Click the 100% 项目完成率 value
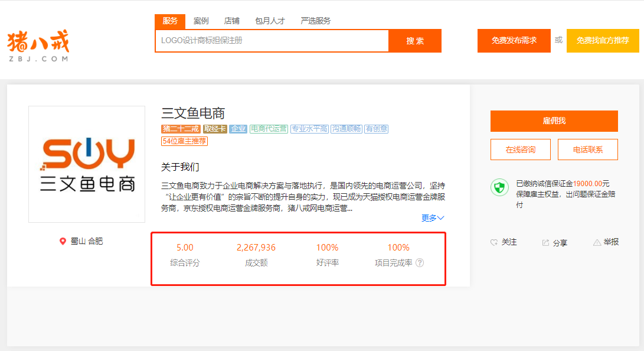644x351 pixels. coord(398,248)
